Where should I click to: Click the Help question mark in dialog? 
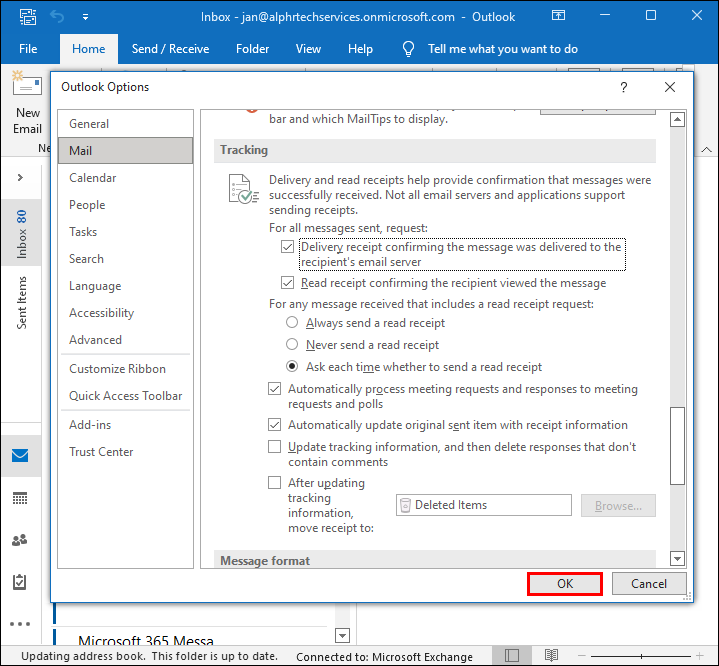624,87
